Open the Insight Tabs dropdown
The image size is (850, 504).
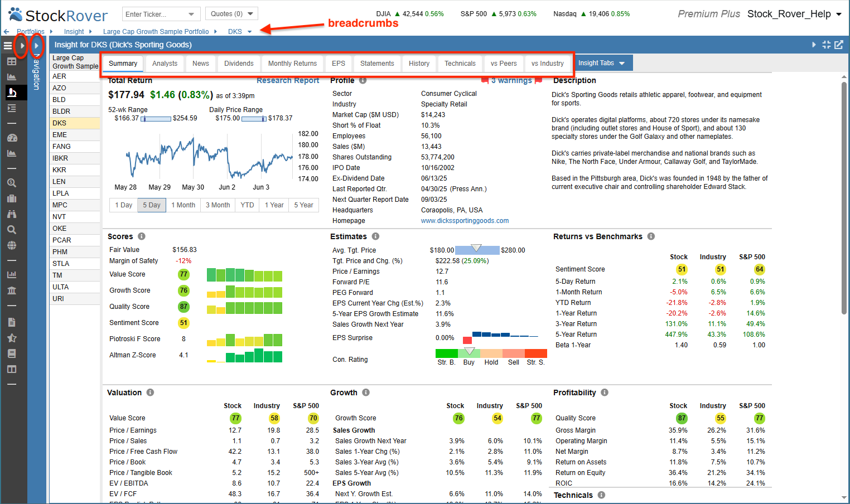[602, 63]
